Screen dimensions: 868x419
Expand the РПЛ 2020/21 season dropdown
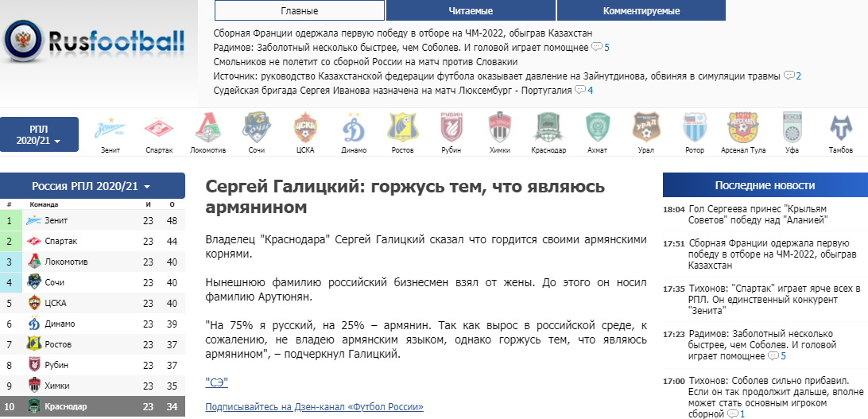(39, 134)
